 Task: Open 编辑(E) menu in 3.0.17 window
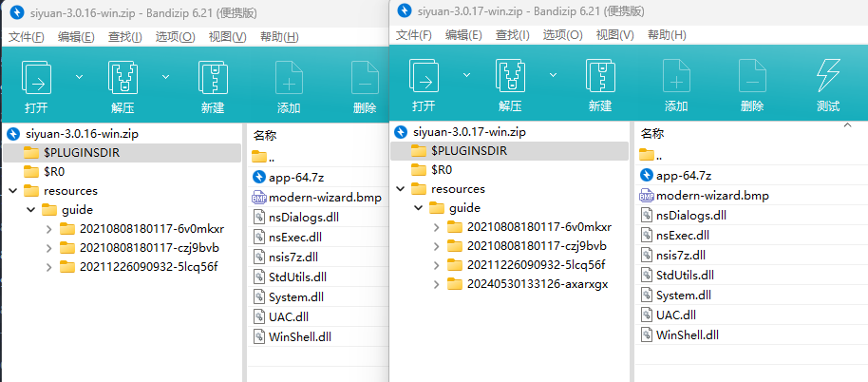click(x=463, y=35)
